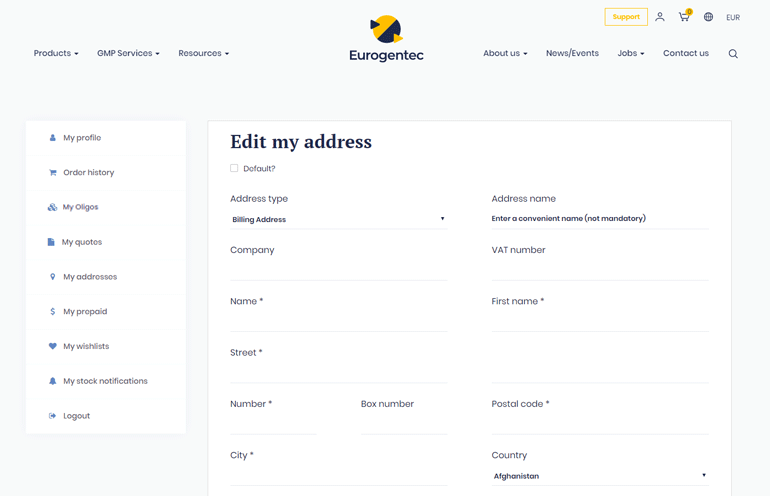This screenshot has height=496, width=770.
Task: Click the Postal code input field
Action: click(x=599, y=424)
